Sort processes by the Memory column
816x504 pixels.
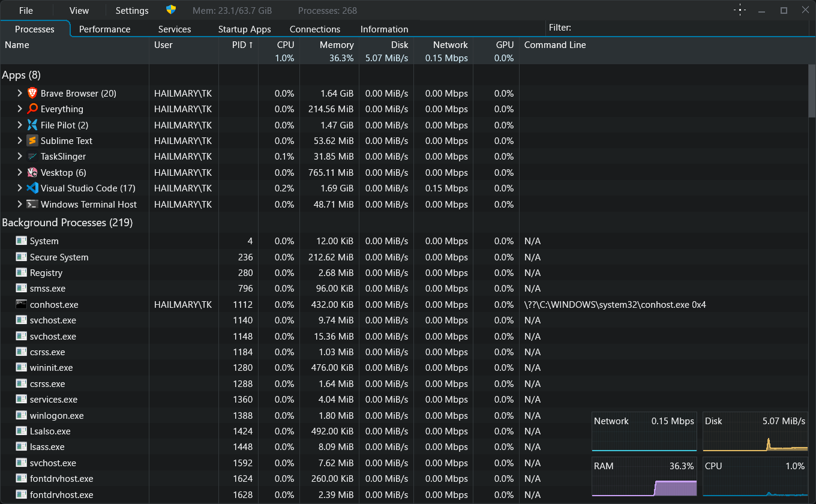pos(329,51)
